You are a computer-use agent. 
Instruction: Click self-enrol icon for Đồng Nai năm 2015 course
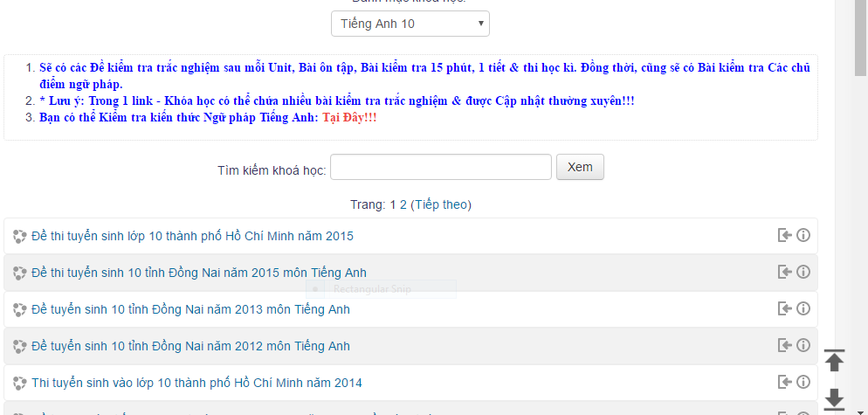(784, 272)
